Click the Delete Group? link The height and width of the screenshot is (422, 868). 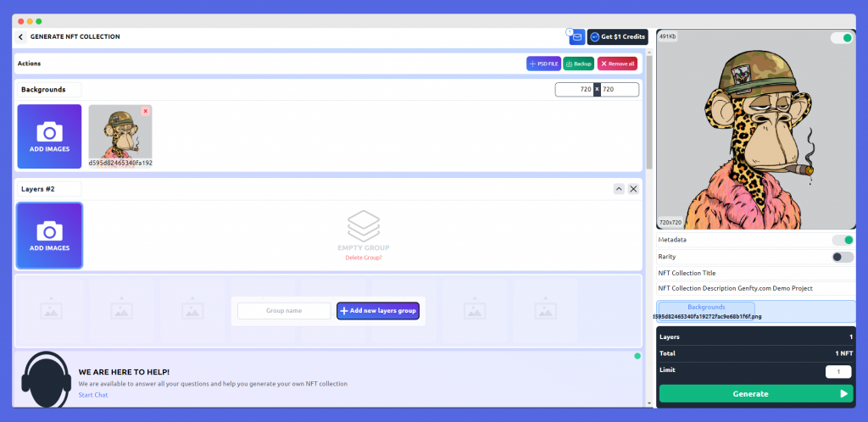(364, 258)
